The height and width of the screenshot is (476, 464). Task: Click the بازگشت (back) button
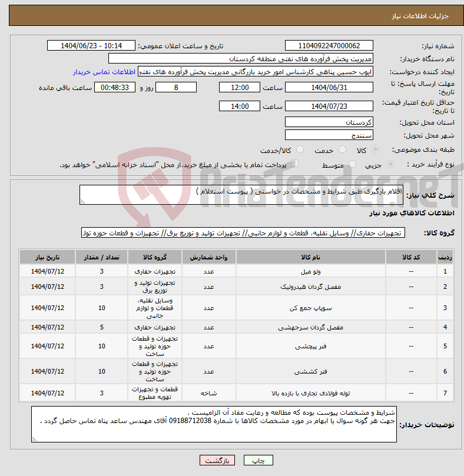click(x=217, y=460)
